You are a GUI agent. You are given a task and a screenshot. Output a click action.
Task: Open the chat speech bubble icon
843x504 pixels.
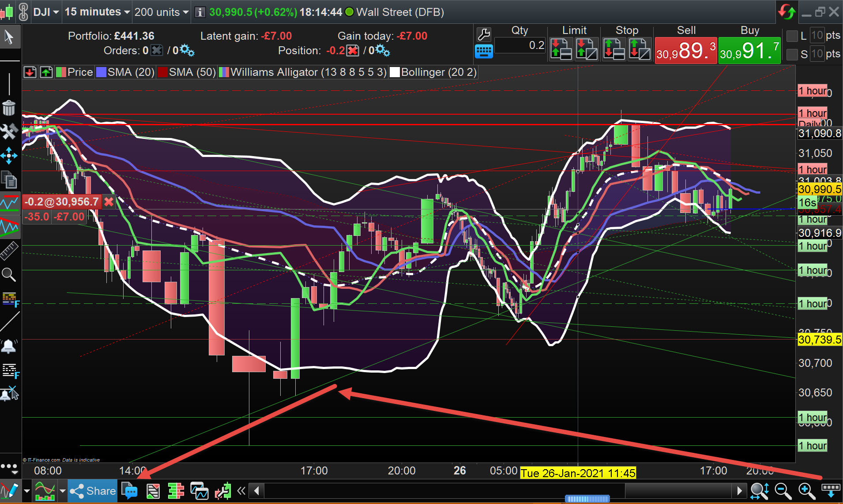click(129, 491)
